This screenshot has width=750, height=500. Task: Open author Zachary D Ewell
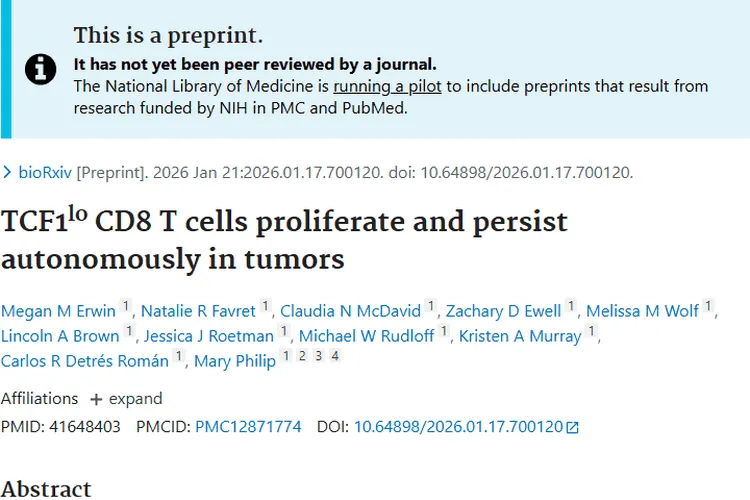[503, 311]
